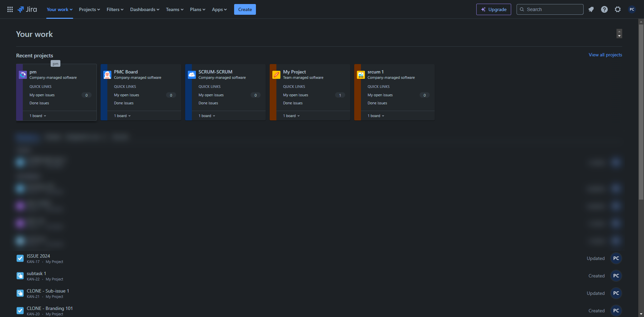
Task: Open the PMC Board project title
Action: (x=126, y=72)
